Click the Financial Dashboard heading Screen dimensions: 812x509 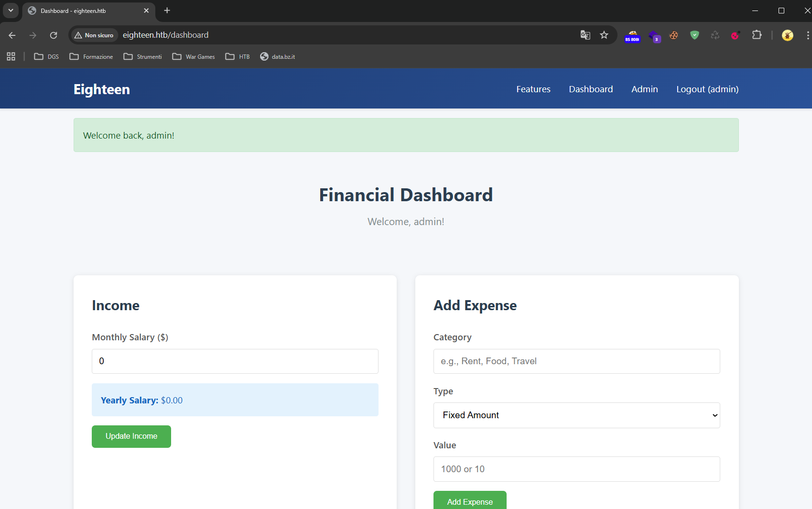click(x=406, y=195)
